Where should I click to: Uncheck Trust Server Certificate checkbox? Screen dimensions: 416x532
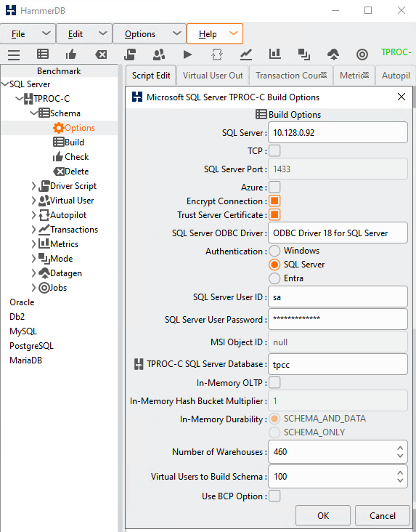pos(274,215)
